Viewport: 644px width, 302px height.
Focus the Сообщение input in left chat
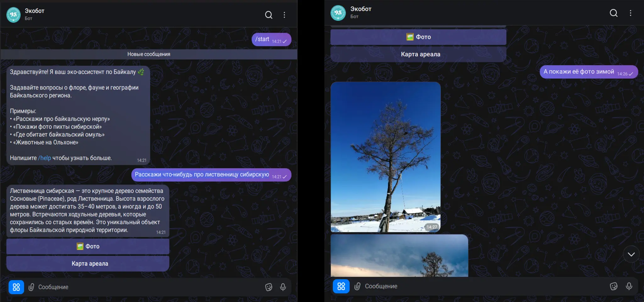(x=148, y=287)
